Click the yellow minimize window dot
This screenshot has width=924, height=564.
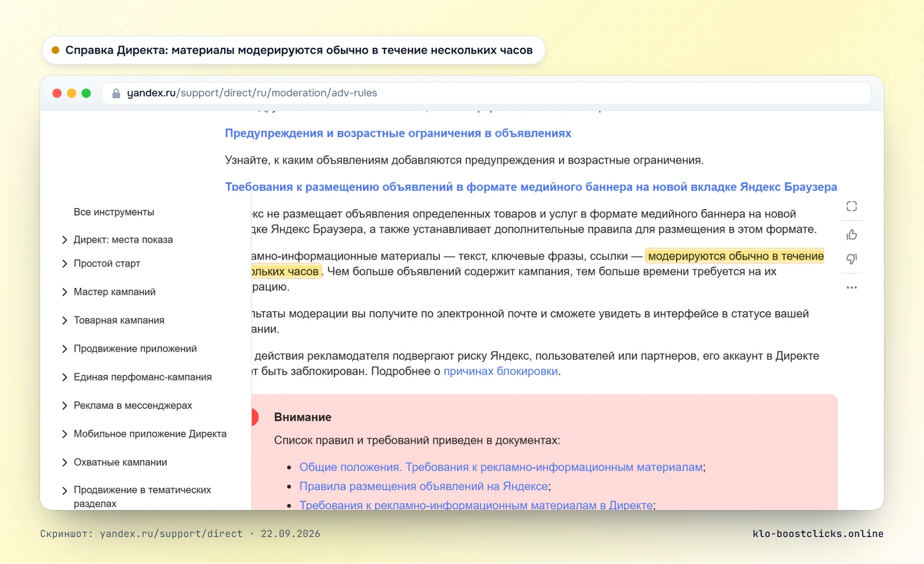point(72,93)
